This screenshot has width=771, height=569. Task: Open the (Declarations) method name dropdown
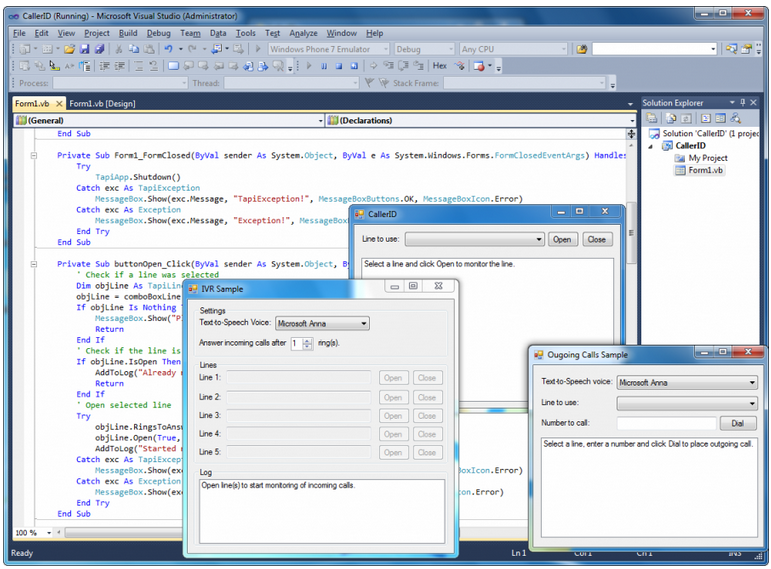click(x=632, y=120)
